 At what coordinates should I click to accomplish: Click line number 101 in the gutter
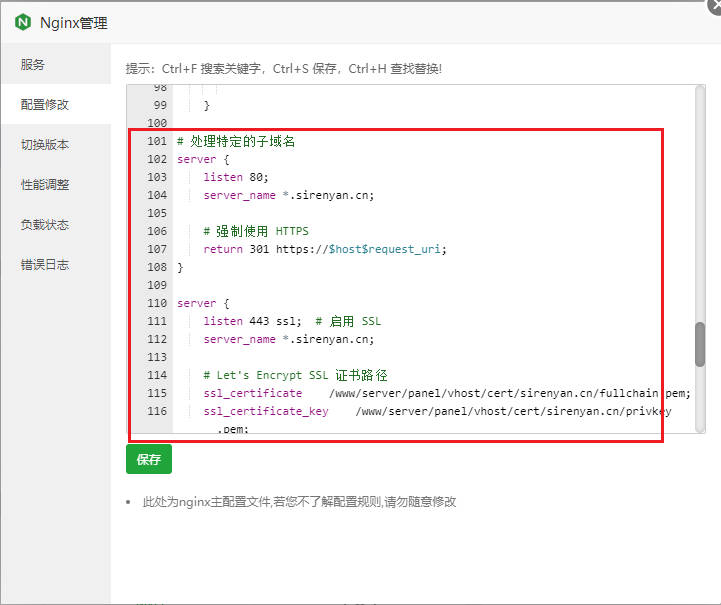click(157, 141)
